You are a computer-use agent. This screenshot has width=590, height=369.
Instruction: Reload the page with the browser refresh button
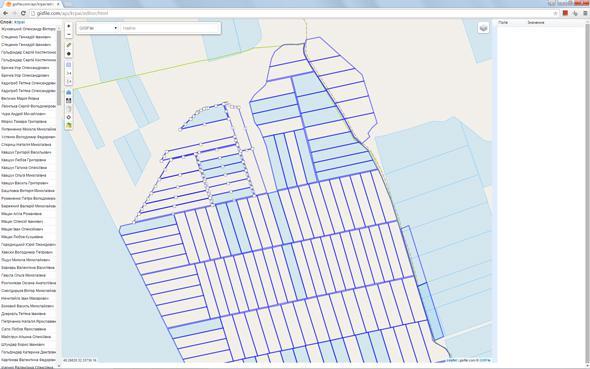pos(23,13)
